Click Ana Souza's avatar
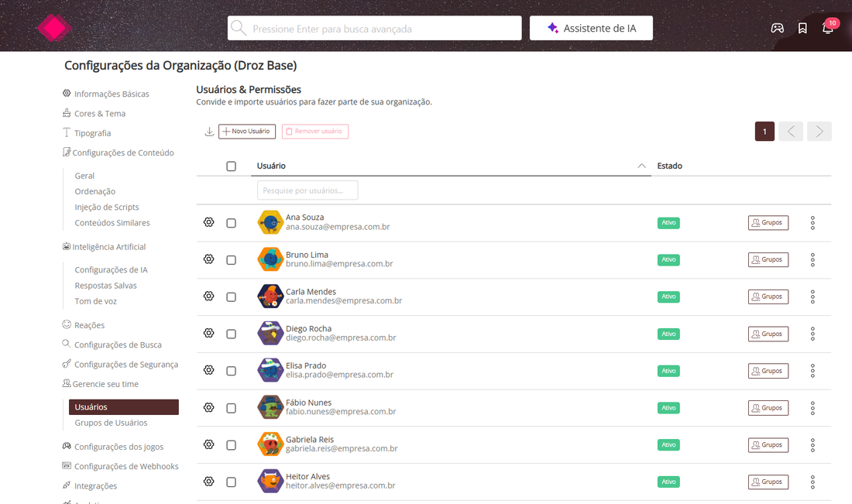This screenshot has width=852, height=504. pos(270,222)
